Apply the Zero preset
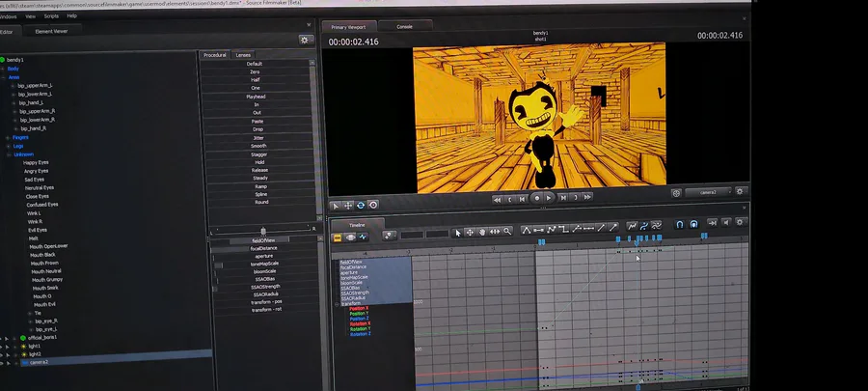The width and height of the screenshot is (868, 391). [x=255, y=72]
